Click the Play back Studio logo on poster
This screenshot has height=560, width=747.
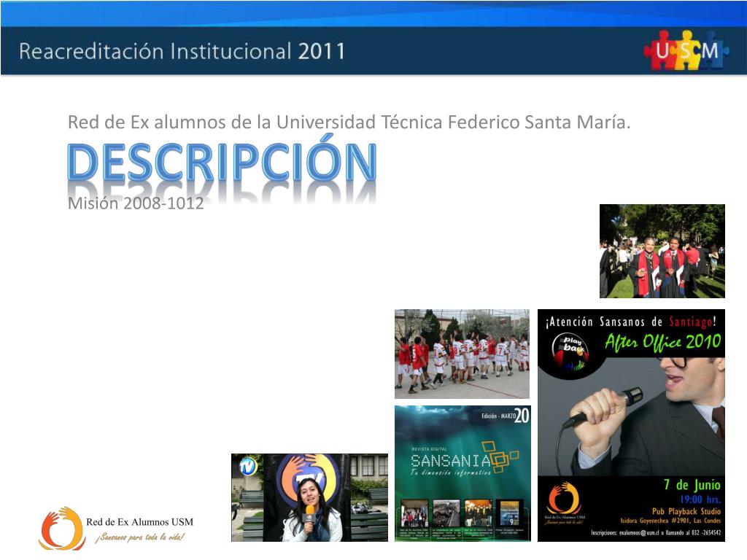(570, 352)
